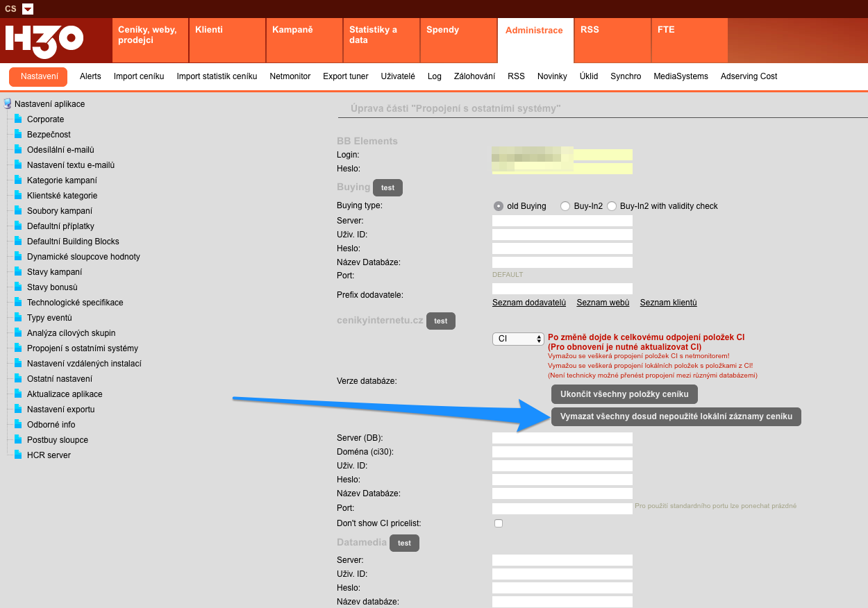The height and width of the screenshot is (608, 868).
Task: Choose Buy-In2 with validity check radio
Action: click(x=612, y=206)
